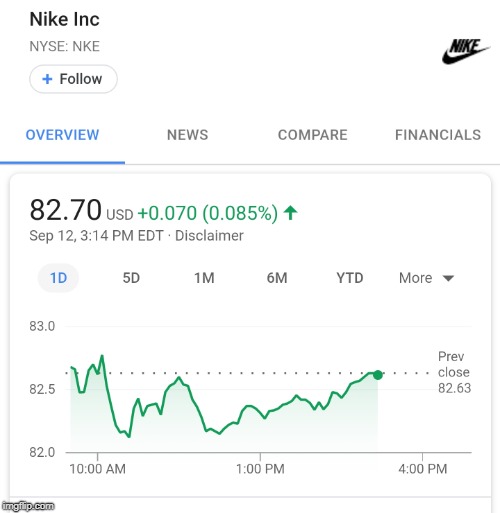Open the Financials tab
The image size is (500, 513).
(438, 135)
